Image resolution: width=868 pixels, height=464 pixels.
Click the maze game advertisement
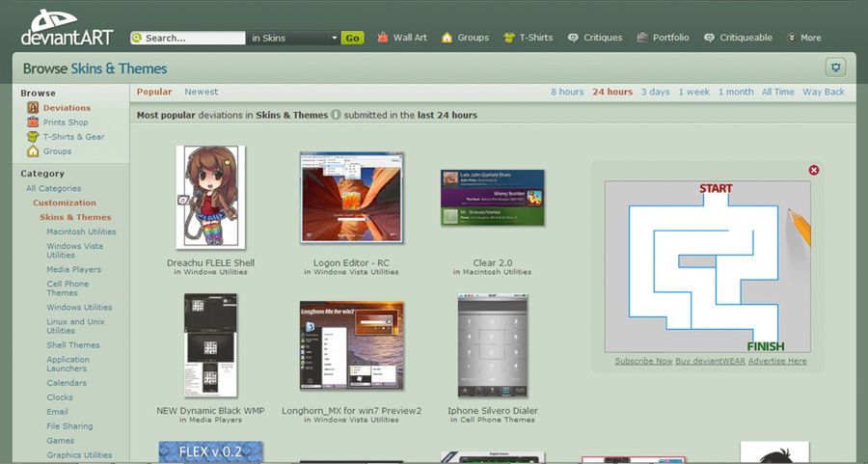(708, 266)
